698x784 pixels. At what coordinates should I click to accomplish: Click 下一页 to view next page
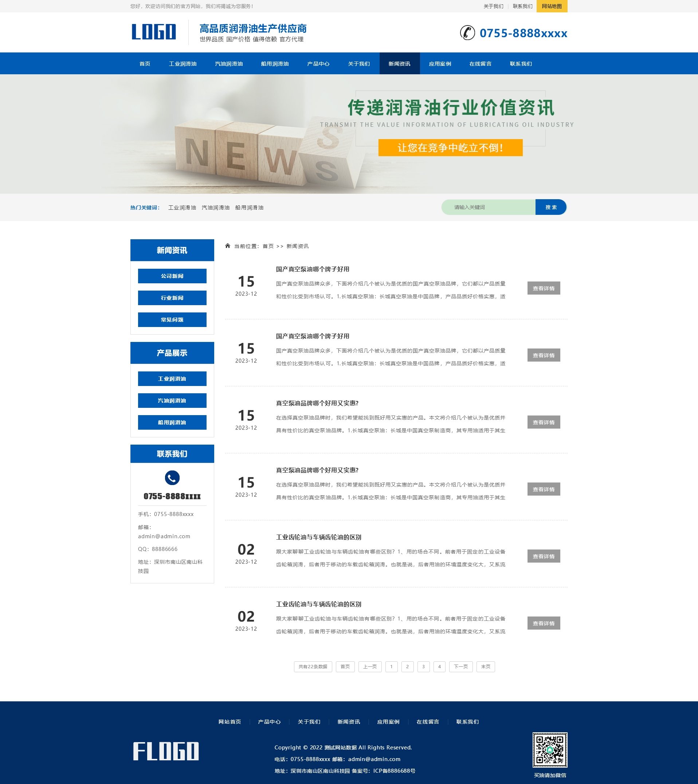[x=460, y=667]
